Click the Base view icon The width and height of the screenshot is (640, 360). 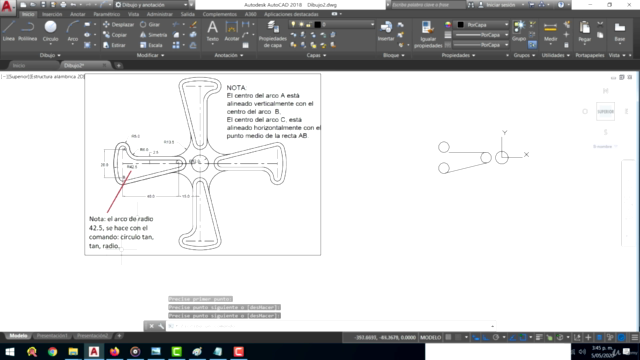(x=620, y=31)
